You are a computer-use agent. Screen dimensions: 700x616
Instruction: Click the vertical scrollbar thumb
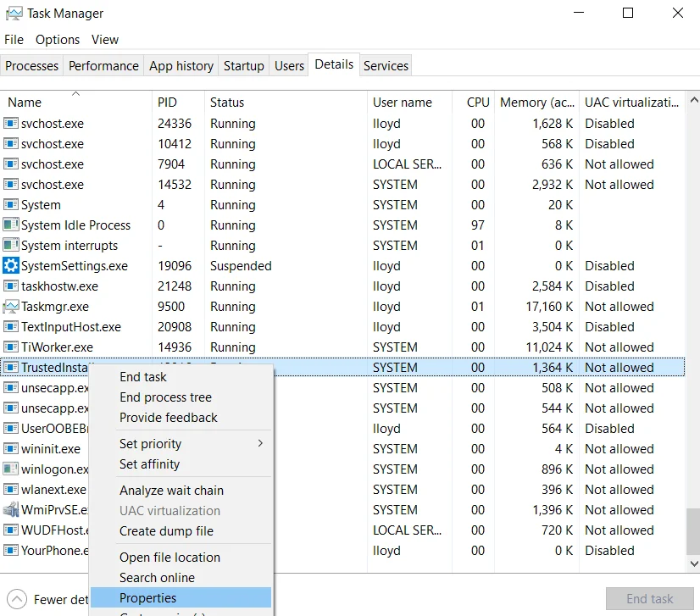click(x=694, y=531)
